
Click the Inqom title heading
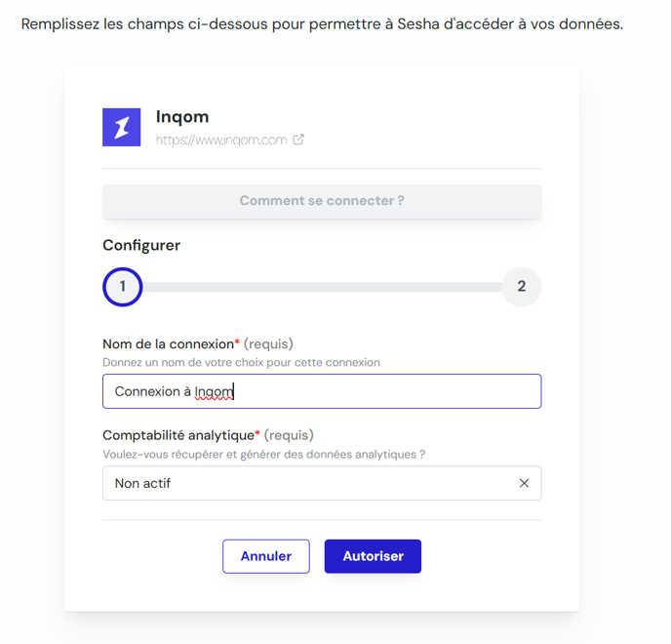(182, 117)
